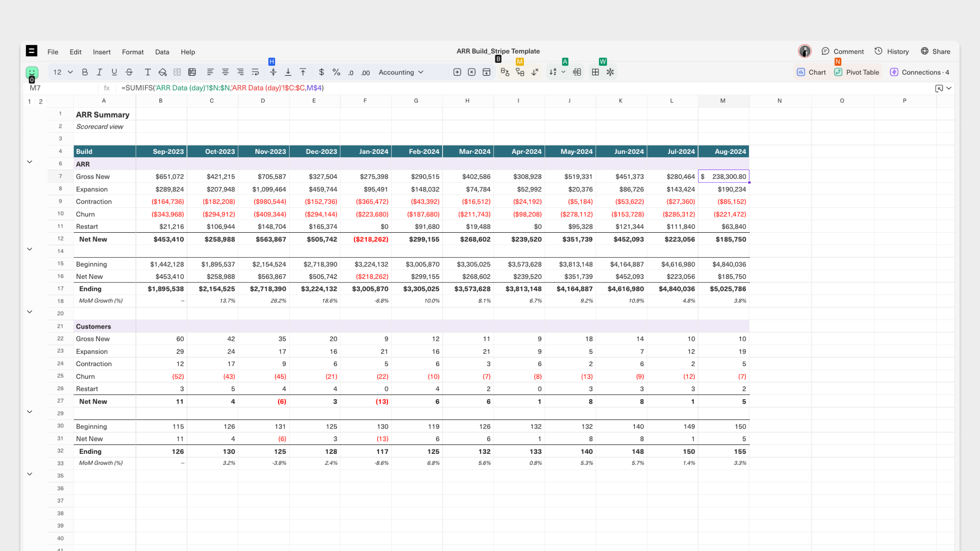This screenshot has height=551, width=980.
Task: Open the Data menu
Action: 162,52
